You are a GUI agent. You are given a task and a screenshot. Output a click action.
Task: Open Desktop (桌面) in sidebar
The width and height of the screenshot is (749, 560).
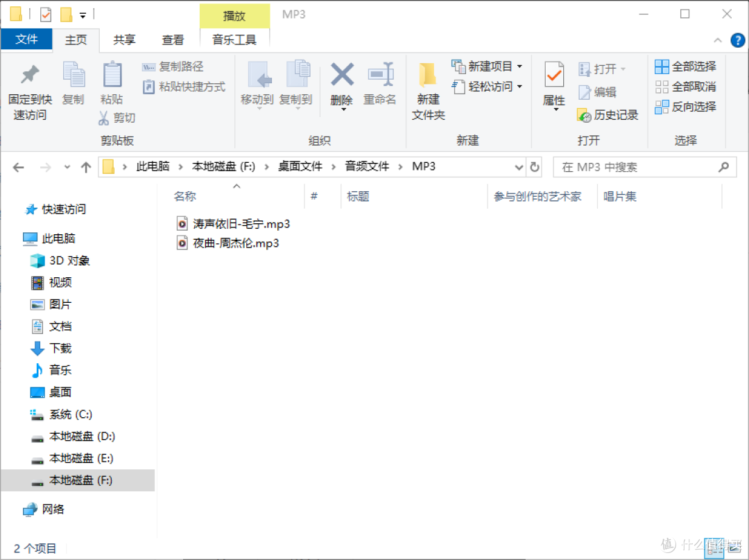[x=51, y=392]
